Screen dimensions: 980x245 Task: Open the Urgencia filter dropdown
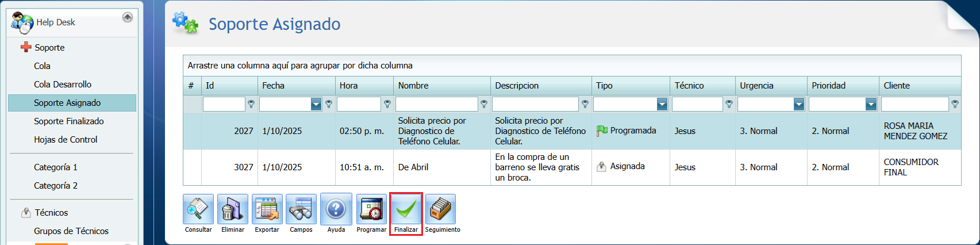(x=799, y=104)
